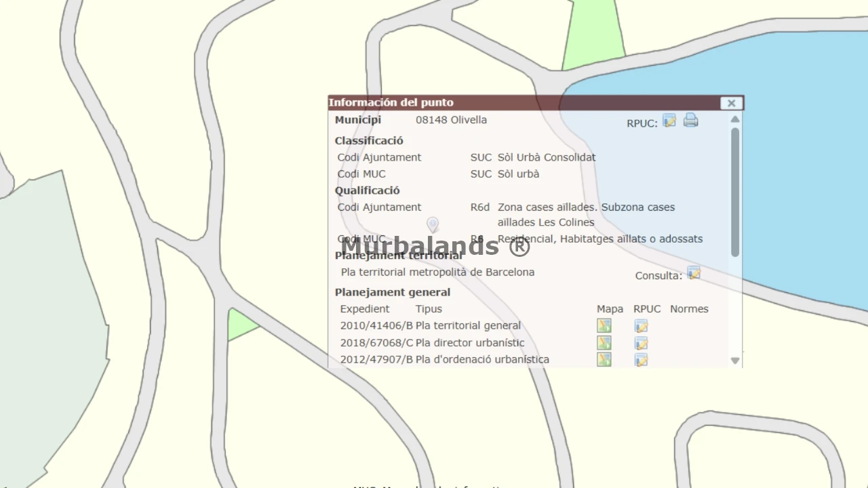Click the location pin marker on the map
The image size is (868, 488).
pos(433,224)
